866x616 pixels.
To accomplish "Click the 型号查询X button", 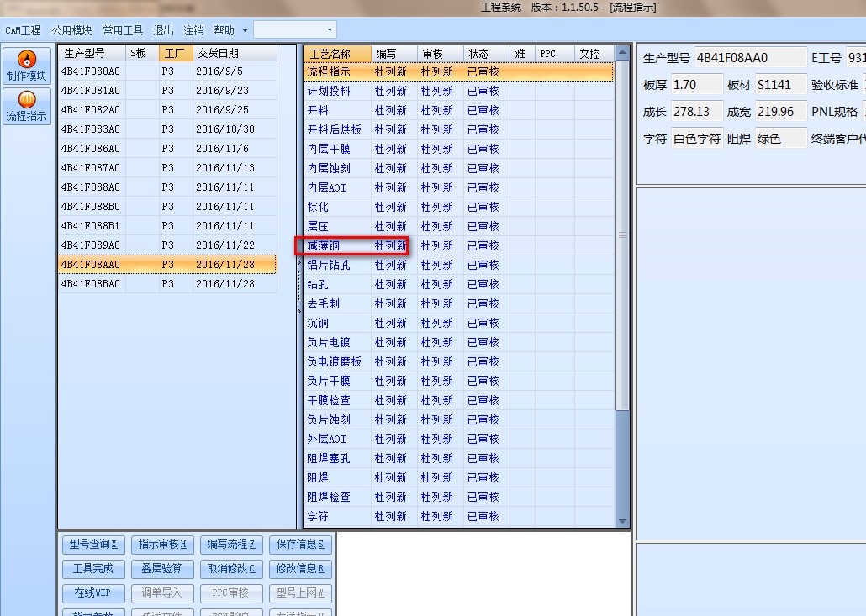I will (x=93, y=545).
